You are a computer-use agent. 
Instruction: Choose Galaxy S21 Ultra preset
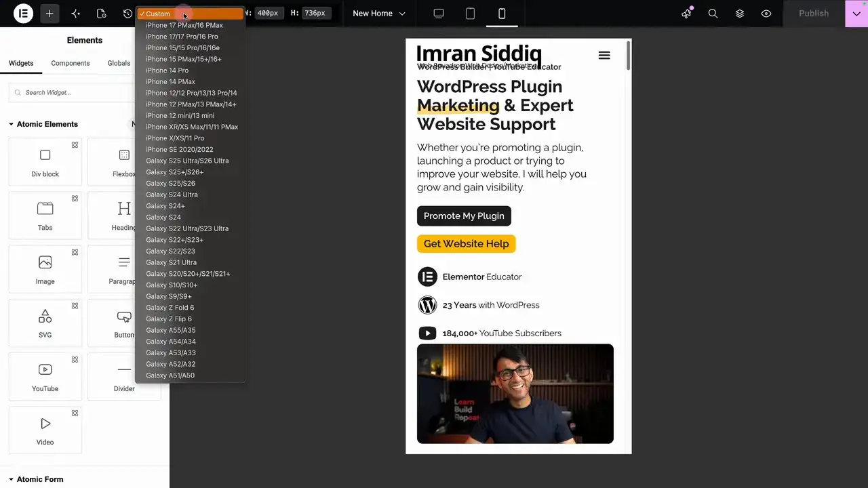click(190, 262)
